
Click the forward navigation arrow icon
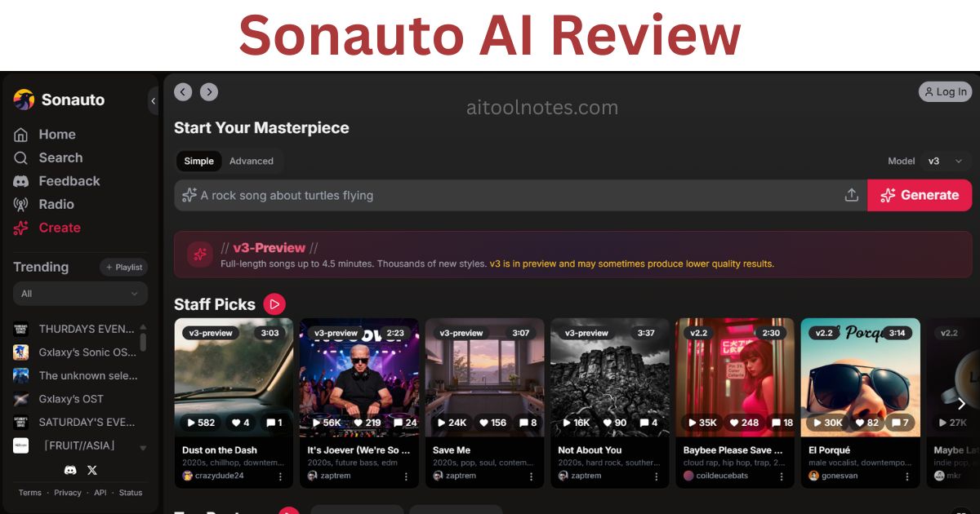[x=209, y=92]
